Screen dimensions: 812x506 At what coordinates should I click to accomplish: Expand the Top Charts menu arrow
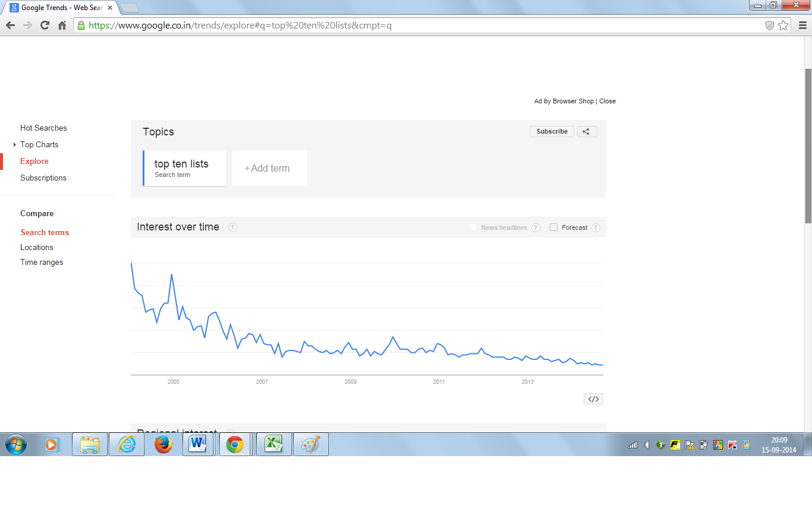point(15,144)
